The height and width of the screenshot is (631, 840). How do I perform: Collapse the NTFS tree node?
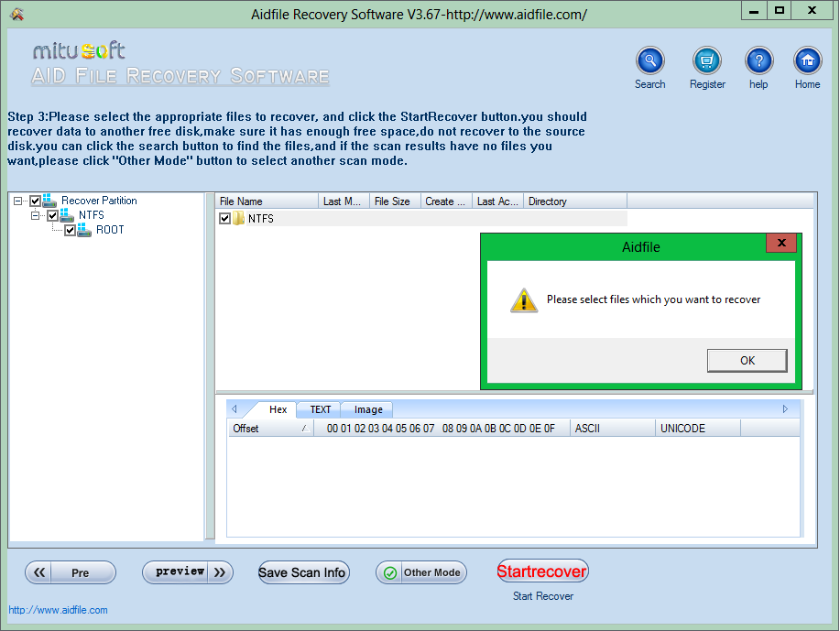(x=36, y=215)
